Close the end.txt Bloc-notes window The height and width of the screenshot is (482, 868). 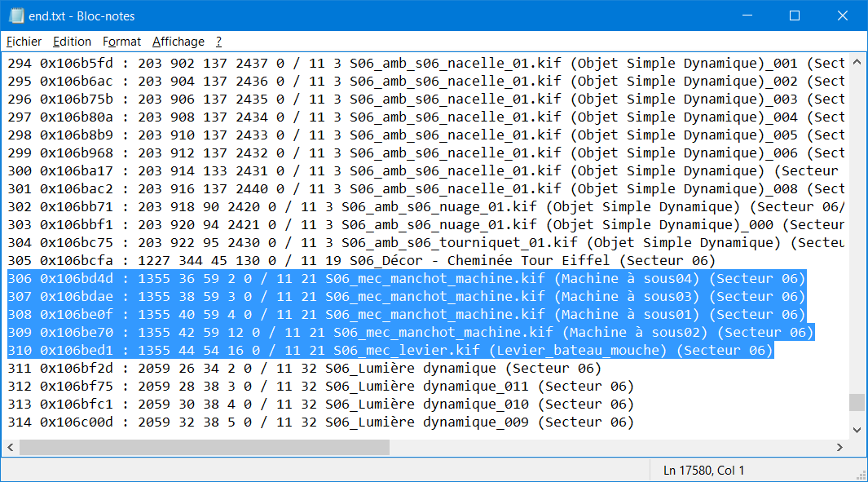(843, 15)
